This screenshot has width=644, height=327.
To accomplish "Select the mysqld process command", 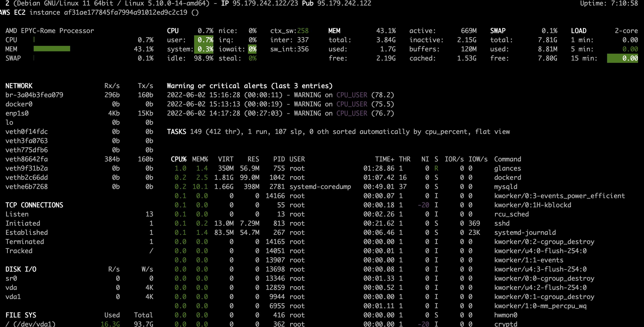I will click(506, 187).
